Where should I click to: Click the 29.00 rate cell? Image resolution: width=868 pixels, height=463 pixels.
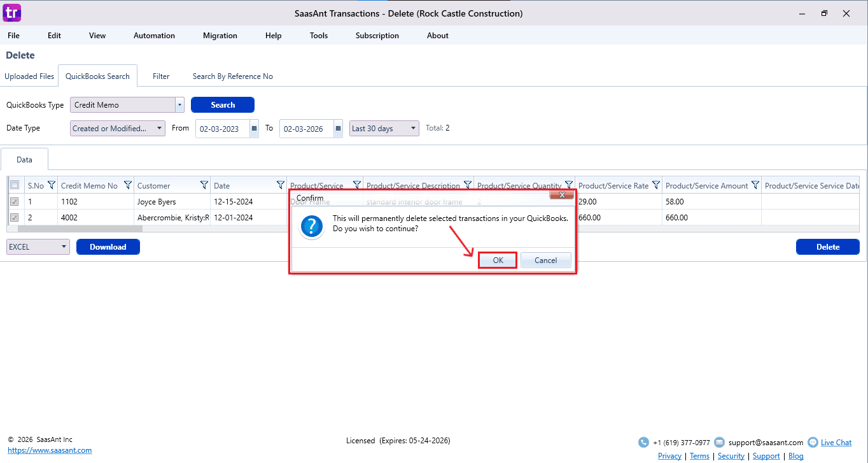click(x=619, y=202)
